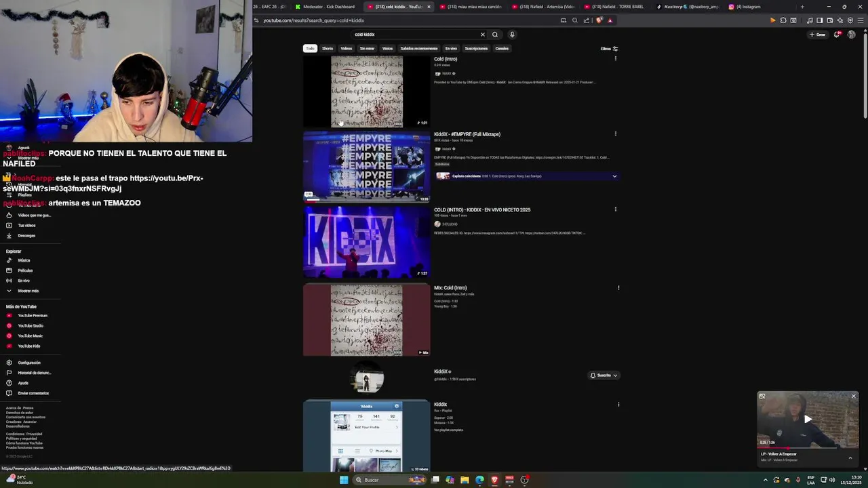Screen dimensions: 868x488
Task: Open a new browser tab
Action: click(802, 7)
